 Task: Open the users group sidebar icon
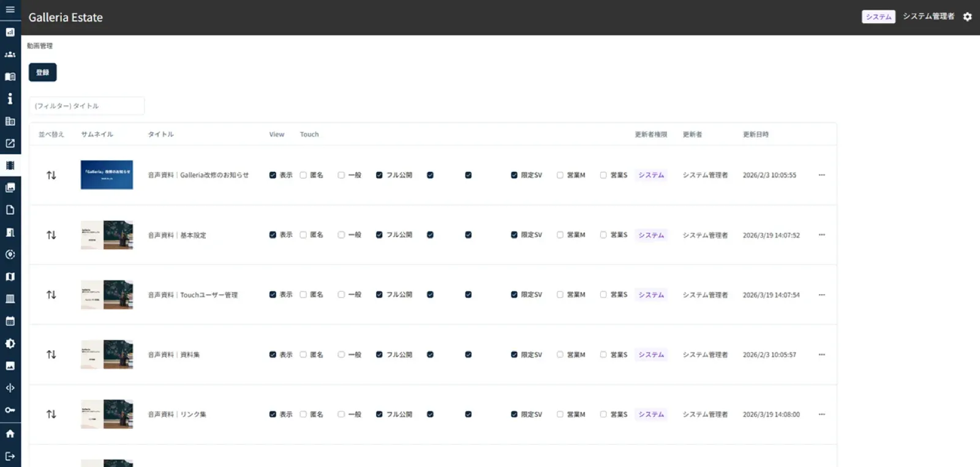tap(10, 54)
